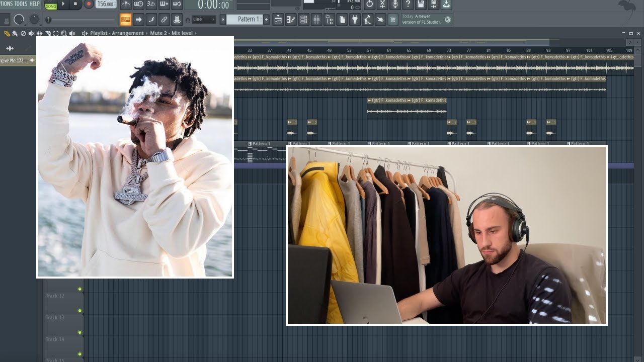Select the Zoom magnifier tool in playlist
644x362 pixels.
[x=64, y=33]
